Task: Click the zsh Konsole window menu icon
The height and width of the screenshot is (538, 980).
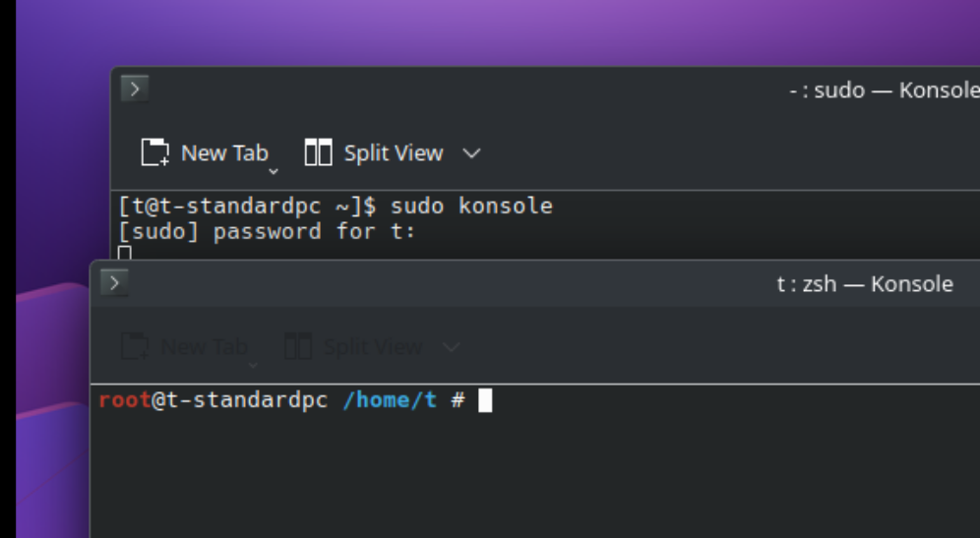Action: point(115,283)
